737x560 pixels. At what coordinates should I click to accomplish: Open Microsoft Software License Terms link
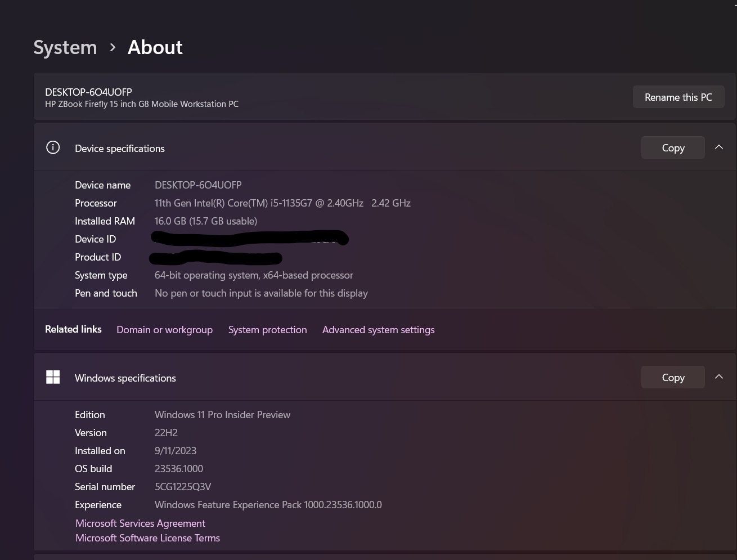tap(147, 538)
